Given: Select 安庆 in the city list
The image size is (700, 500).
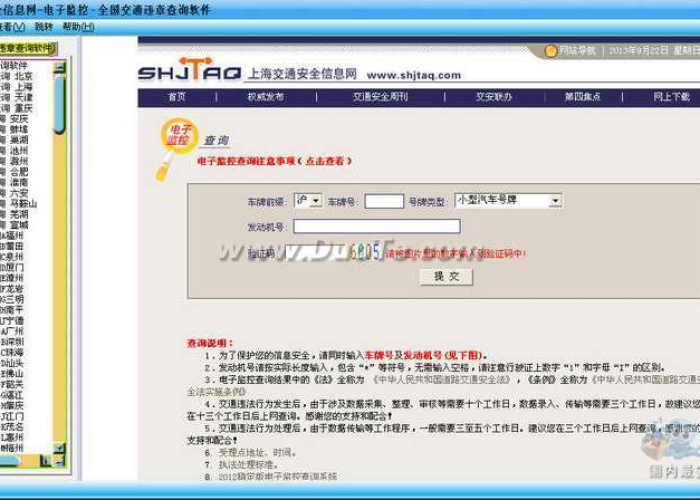Looking at the screenshot, I should 19,119.
